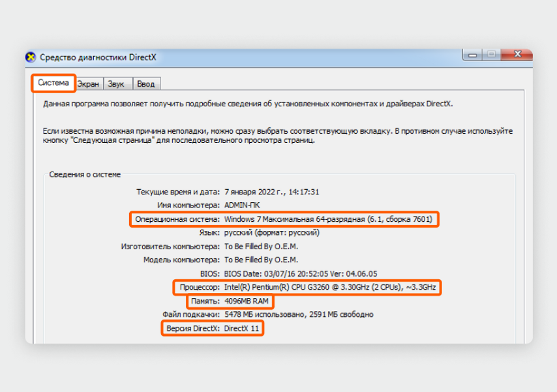Image resolution: width=557 pixels, height=392 pixels.
Task: Close the DirectX diagnostic window
Action: pyautogui.click(x=517, y=54)
